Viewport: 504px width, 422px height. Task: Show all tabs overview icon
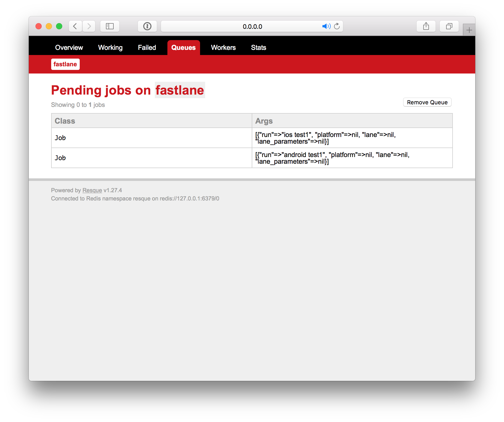tap(449, 26)
